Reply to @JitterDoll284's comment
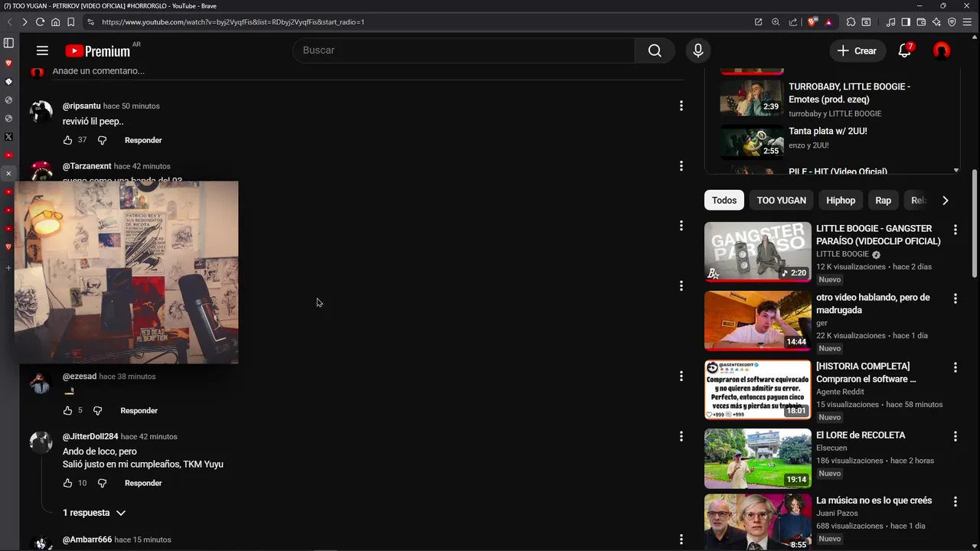Image resolution: width=980 pixels, height=551 pixels. click(x=143, y=483)
